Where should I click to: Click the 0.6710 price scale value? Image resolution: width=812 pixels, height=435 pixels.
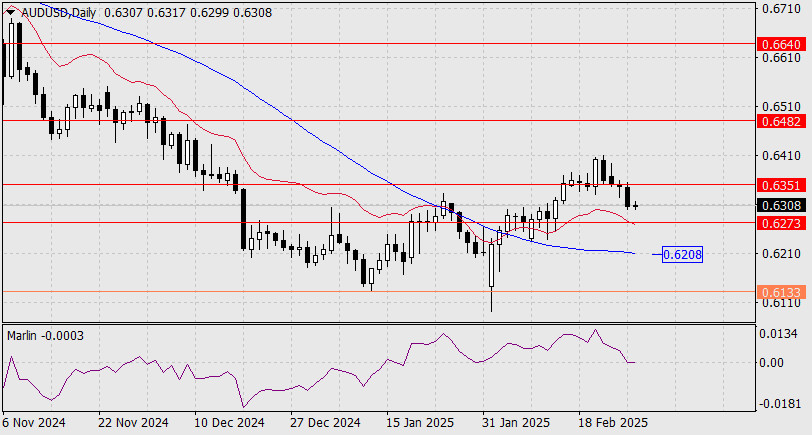pyautogui.click(x=781, y=9)
